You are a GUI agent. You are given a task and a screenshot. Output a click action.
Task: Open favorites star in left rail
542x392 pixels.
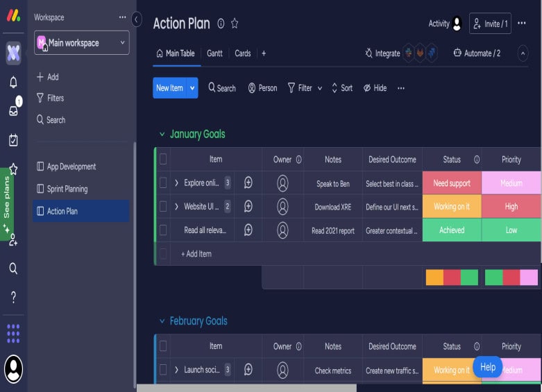(x=13, y=169)
